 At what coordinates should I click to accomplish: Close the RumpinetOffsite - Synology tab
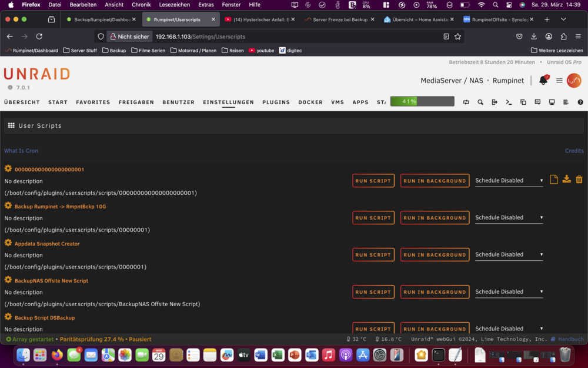[x=532, y=19]
